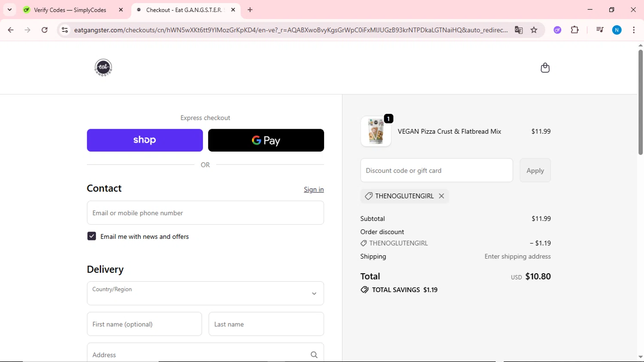
Task: Close the Verify Codes SimplyCodes tab
Action: click(x=121, y=10)
